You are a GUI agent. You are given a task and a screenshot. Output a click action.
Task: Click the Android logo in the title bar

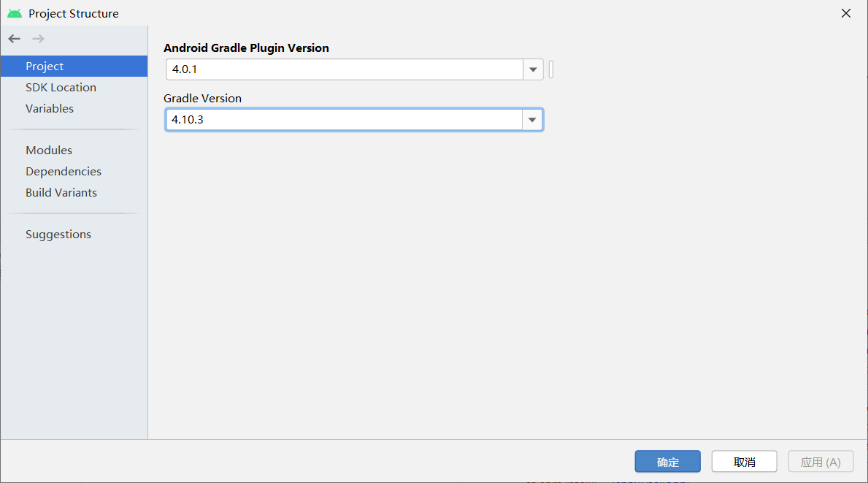click(12, 12)
